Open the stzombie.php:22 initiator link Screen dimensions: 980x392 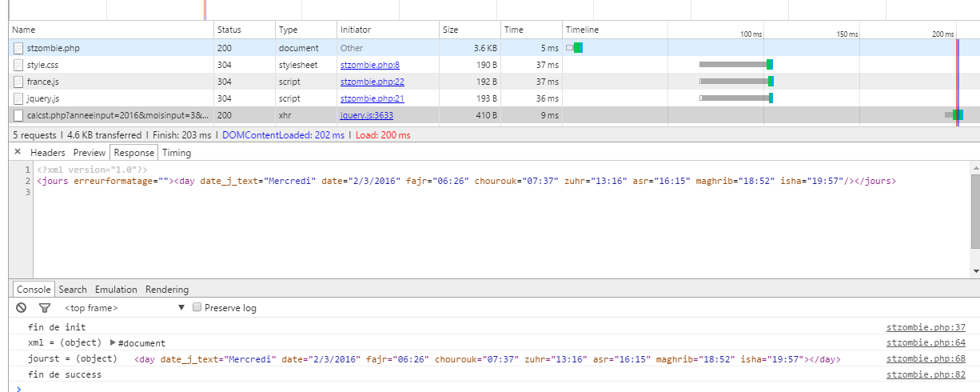pyautogui.click(x=372, y=82)
